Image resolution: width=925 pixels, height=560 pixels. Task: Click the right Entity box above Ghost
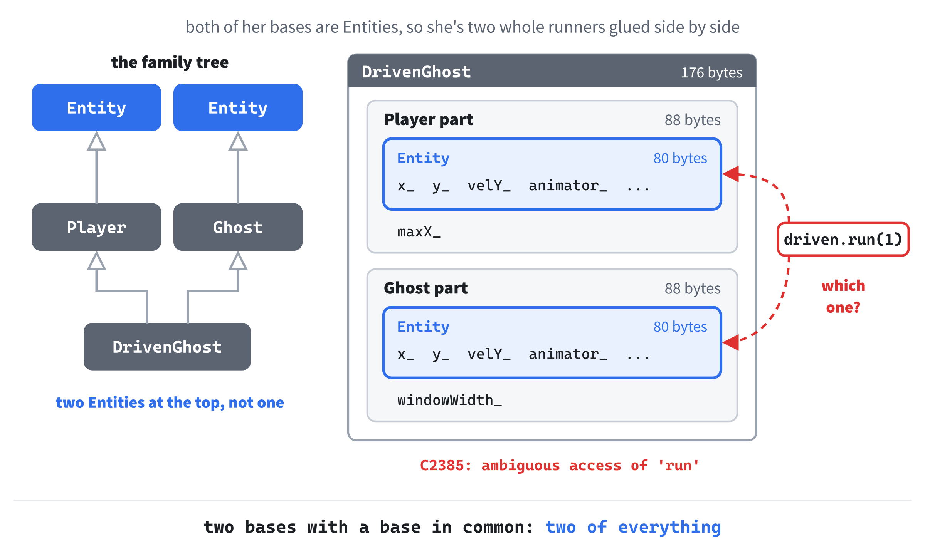[238, 107]
